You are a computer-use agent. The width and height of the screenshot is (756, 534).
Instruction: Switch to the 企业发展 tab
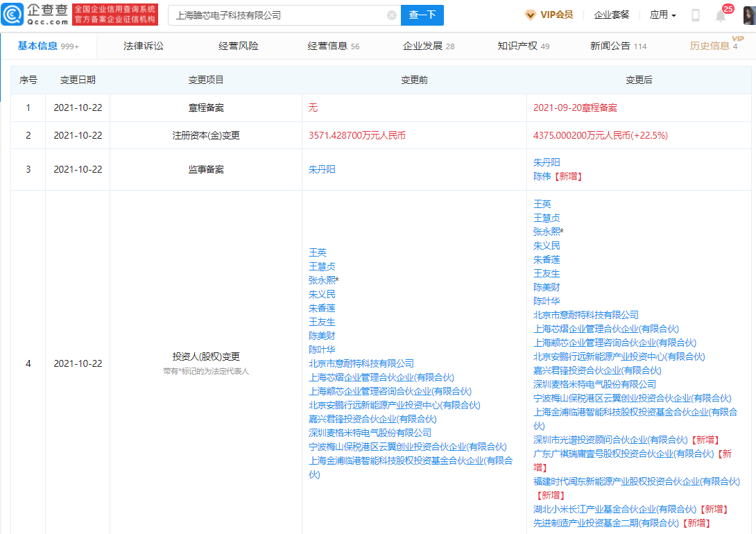point(428,46)
